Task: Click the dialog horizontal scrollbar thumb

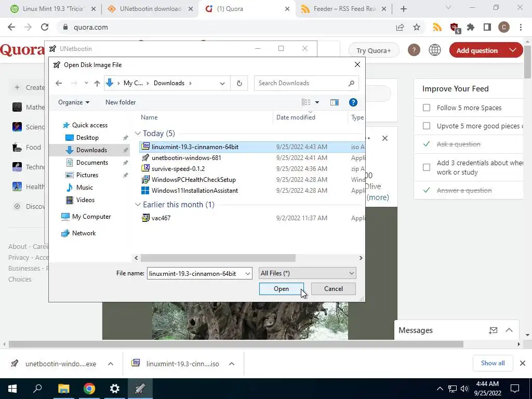Action: [x=218, y=258]
